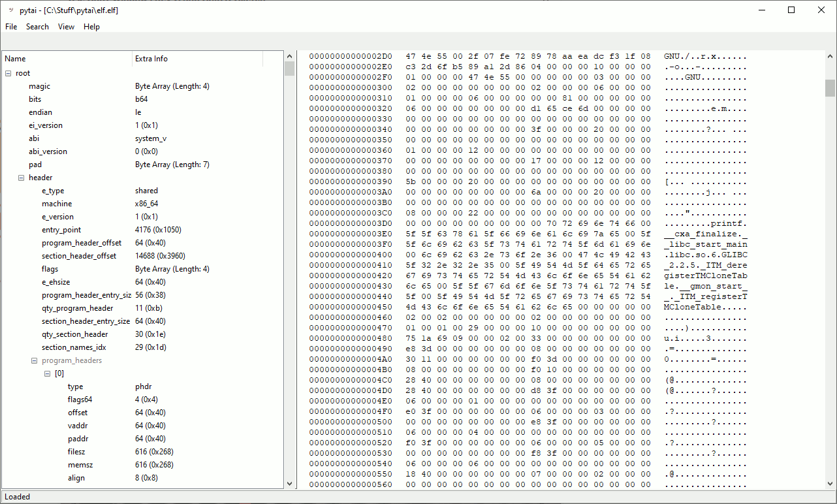Click the hex view scrollbar thumb
The width and height of the screenshot is (837, 504).
tap(830, 87)
